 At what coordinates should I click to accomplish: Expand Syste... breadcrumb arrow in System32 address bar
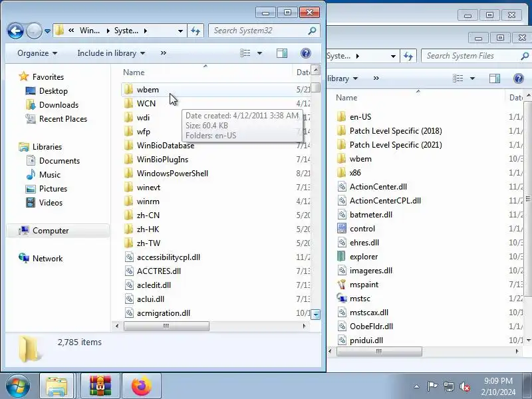coord(146,31)
